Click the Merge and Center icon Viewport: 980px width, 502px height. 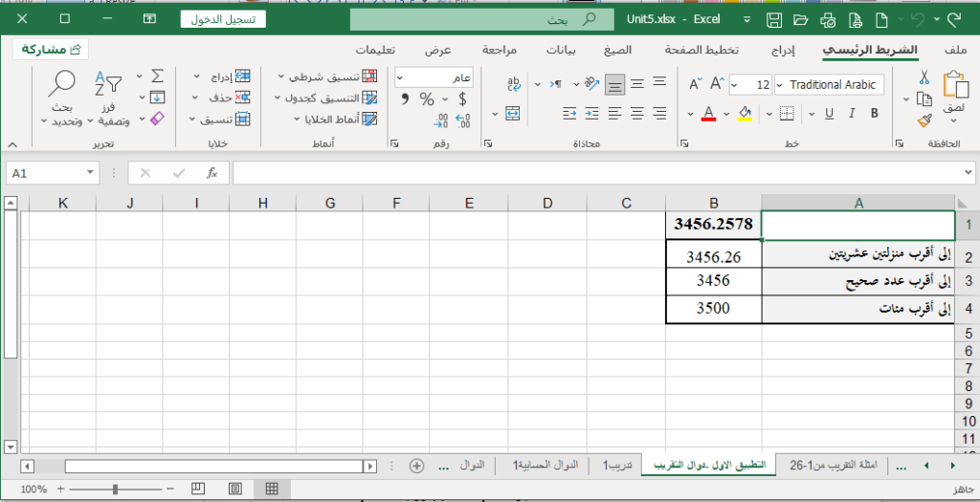click(x=512, y=114)
